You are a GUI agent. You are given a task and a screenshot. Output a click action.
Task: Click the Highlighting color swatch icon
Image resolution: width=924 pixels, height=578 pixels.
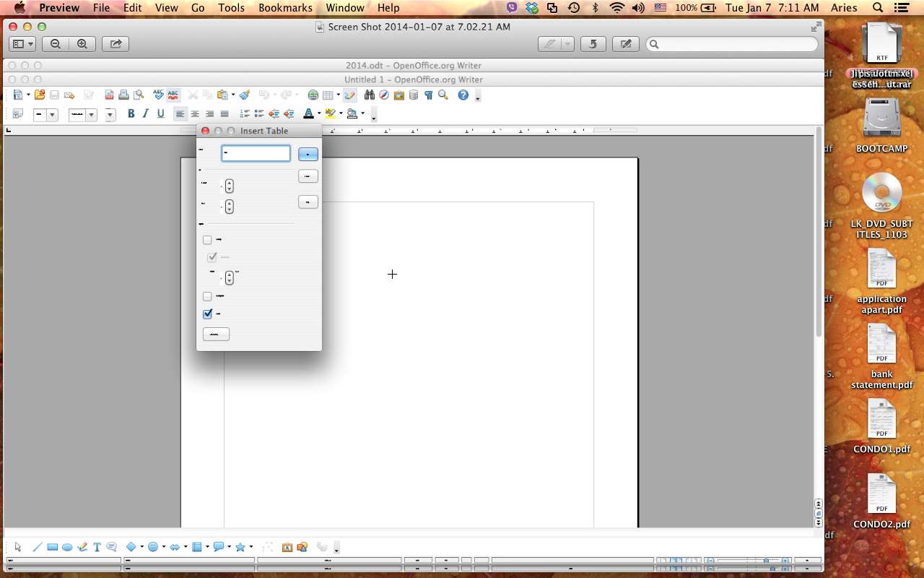(330, 113)
